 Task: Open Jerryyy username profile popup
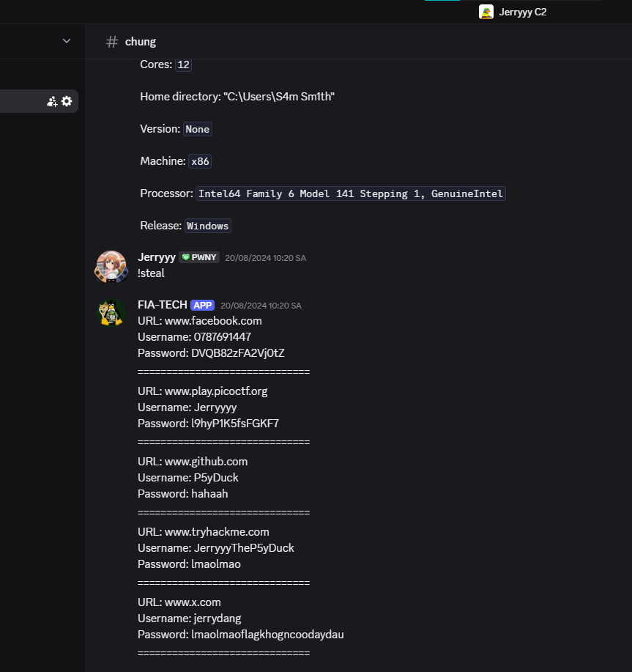(157, 257)
